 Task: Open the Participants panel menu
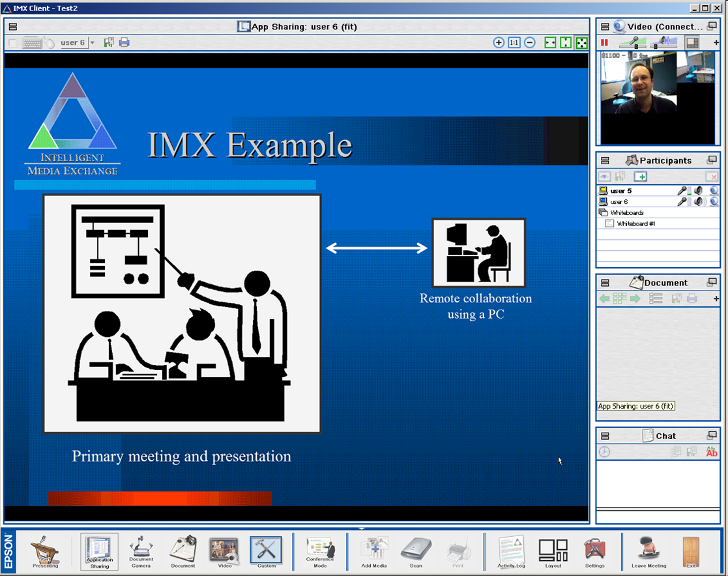click(605, 160)
